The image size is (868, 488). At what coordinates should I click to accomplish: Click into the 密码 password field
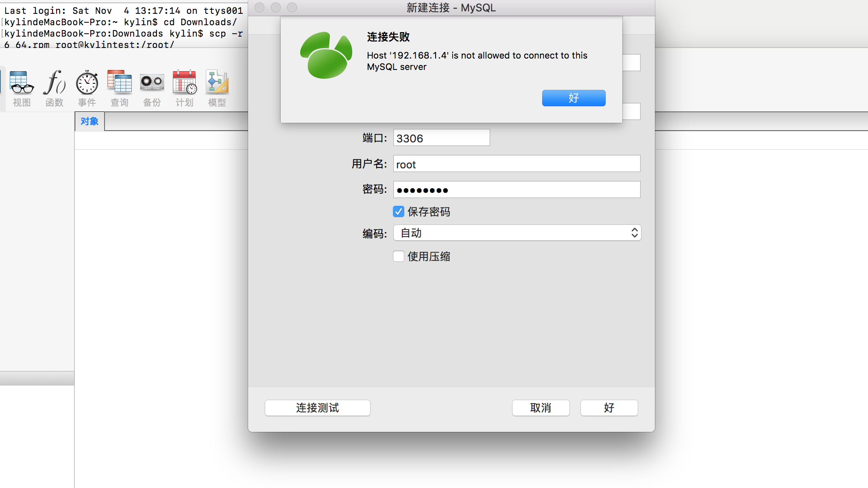[517, 190]
